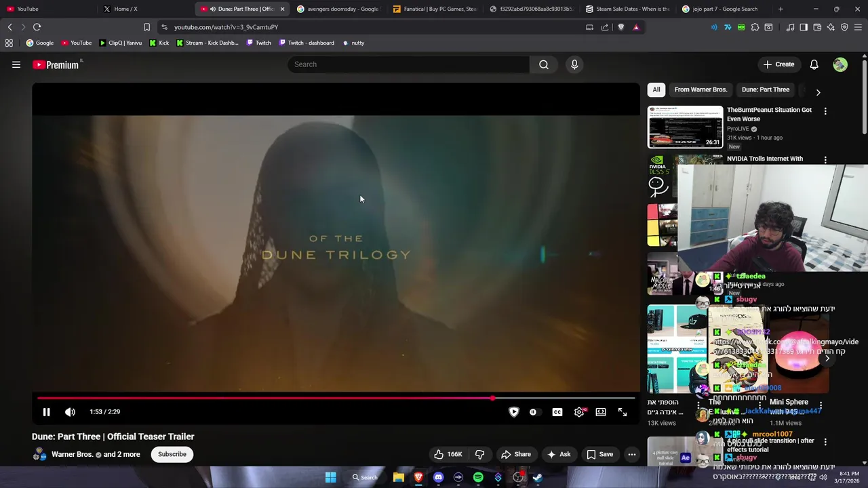Open options for TheBurntPeanut Situation video
This screenshot has width=868, height=488.
825,111
